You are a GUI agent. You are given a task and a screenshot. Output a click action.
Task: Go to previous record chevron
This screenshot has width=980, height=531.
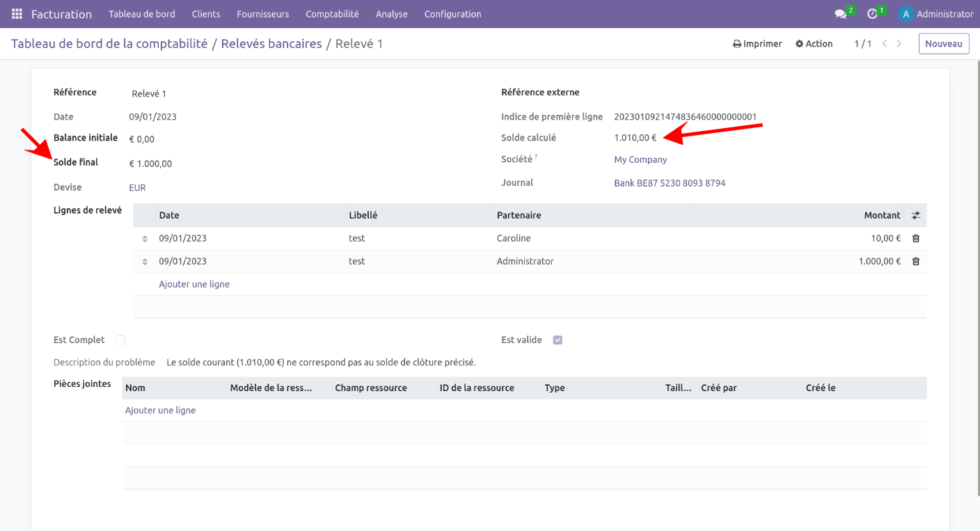coord(885,44)
